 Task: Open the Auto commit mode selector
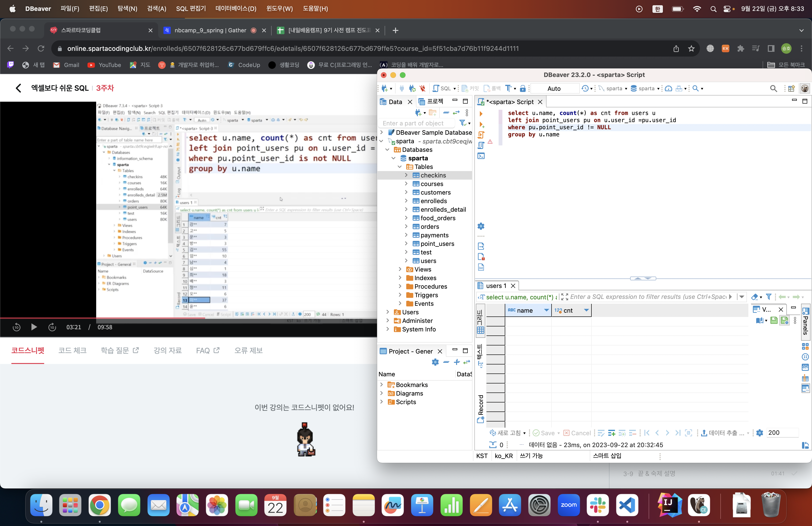(555, 88)
